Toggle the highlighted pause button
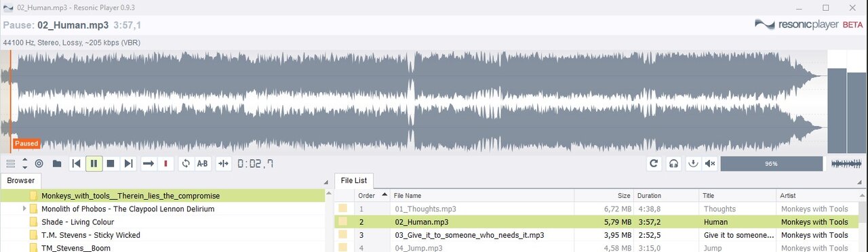This screenshot has height=252, width=868. coord(94,163)
